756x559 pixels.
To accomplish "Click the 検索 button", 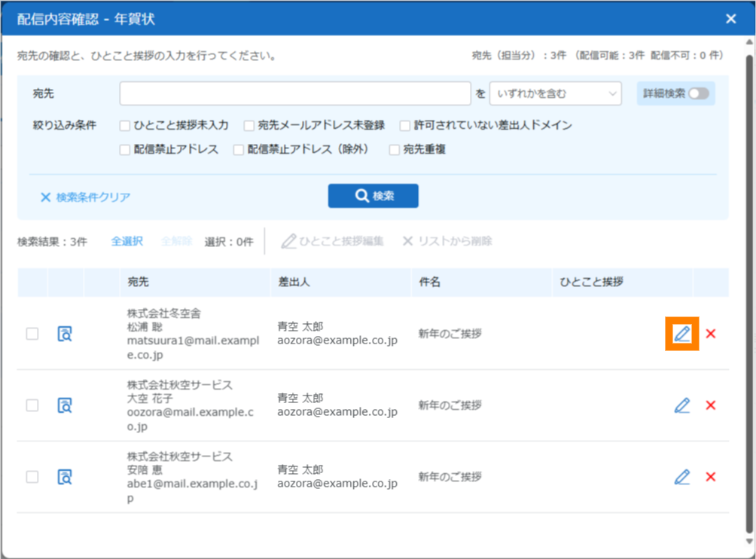I will click(x=373, y=196).
